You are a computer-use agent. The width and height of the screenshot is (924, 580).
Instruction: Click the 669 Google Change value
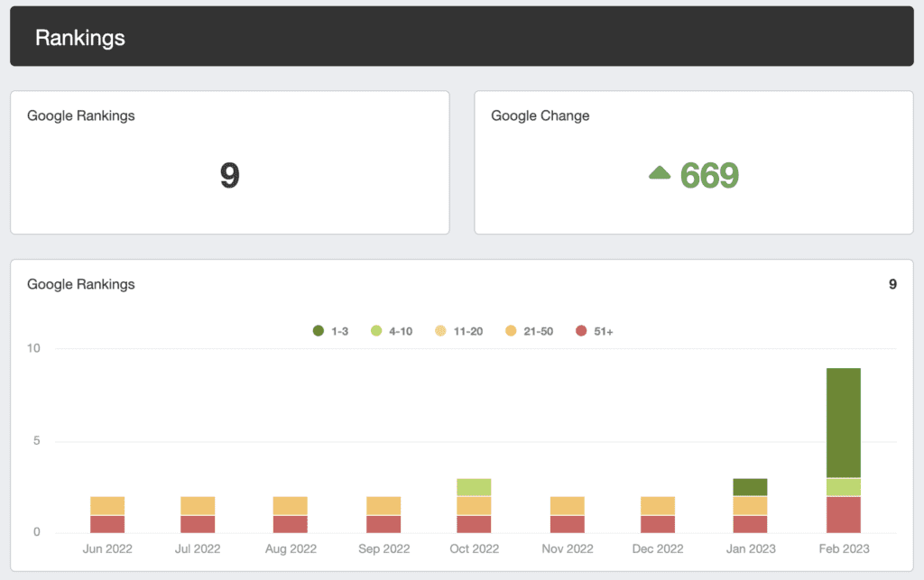click(709, 176)
